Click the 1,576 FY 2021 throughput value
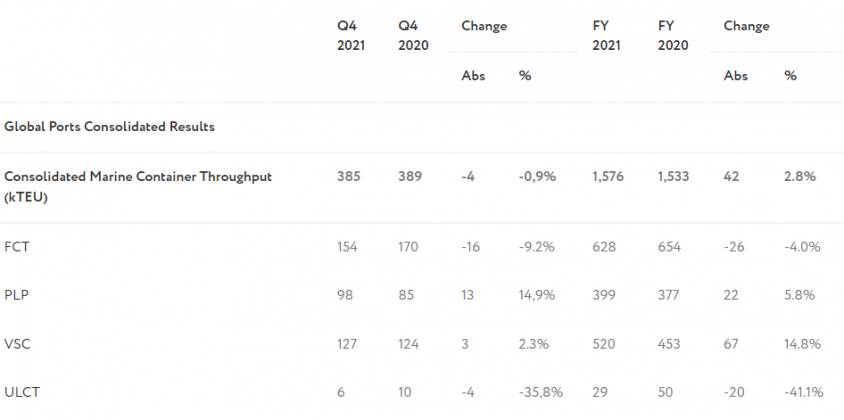This screenshot has width=844, height=420. click(608, 177)
